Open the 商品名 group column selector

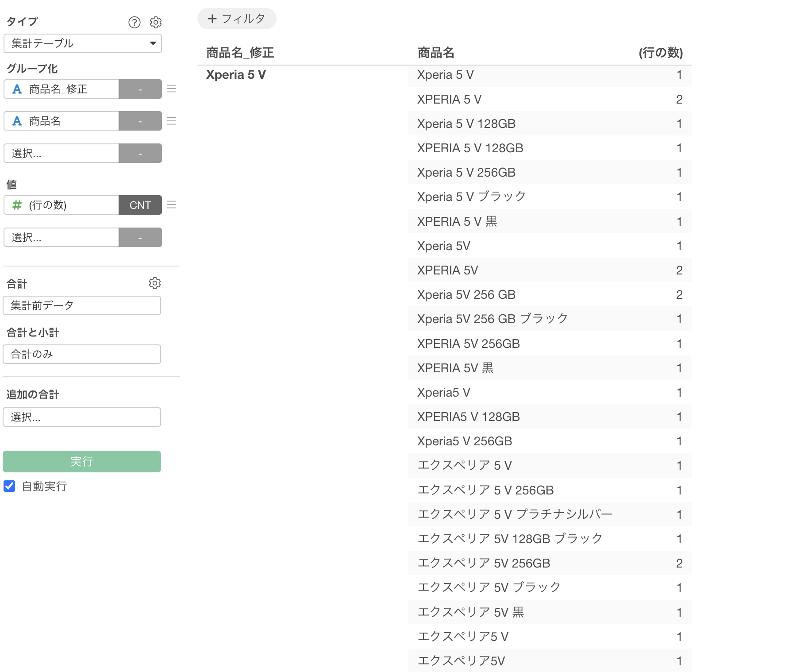pyautogui.click(x=62, y=121)
